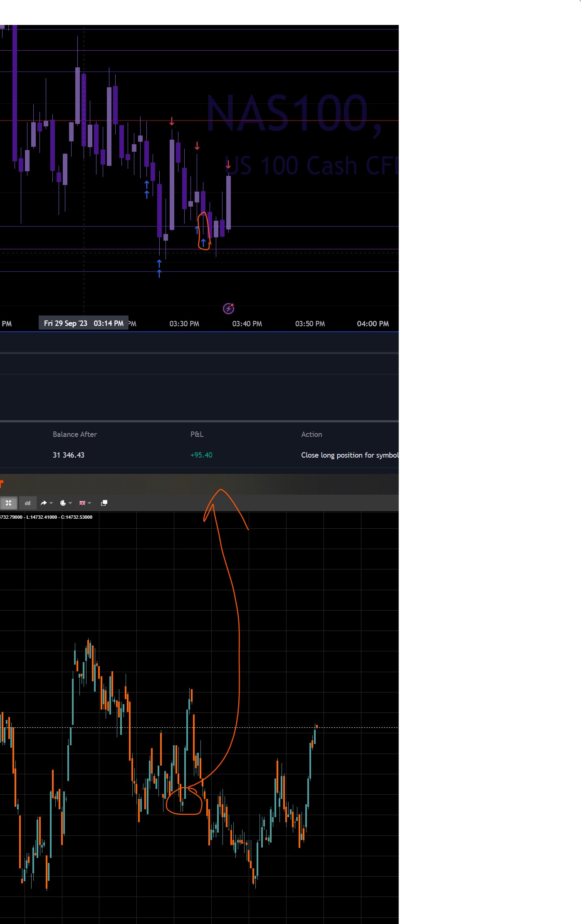This screenshot has height=924, width=581.
Task: Click the share arrow icon
Action: click(x=44, y=503)
